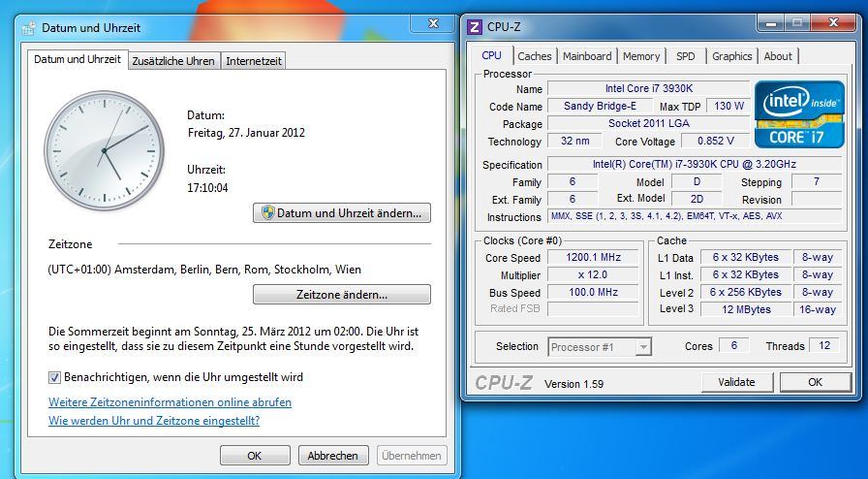The width and height of the screenshot is (868, 479).
Task: Click Abbrechen in date dialog
Action: click(x=332, y=456)
